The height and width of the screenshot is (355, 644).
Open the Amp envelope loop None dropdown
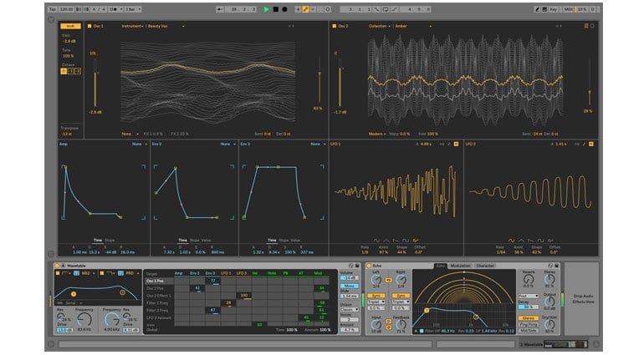tap(140, 144)
